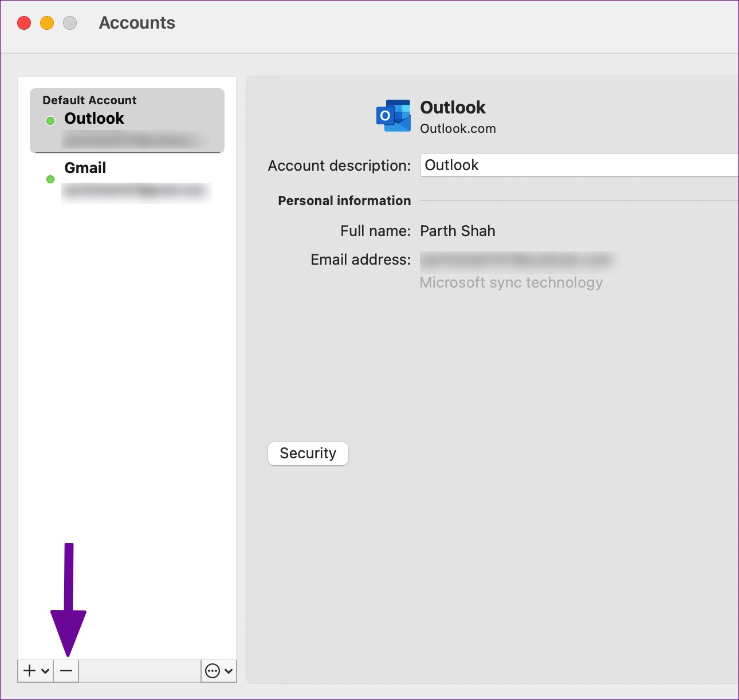This screenshot has height=700, width=739.
Task: Click the Personal information heading
Action: coord(344,200)
